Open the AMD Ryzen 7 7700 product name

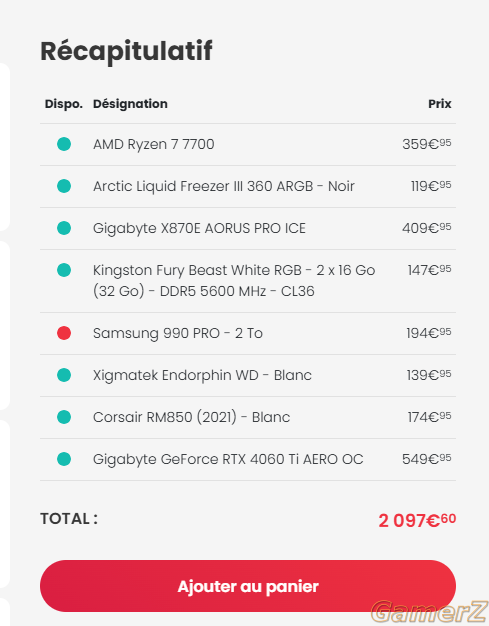[x=154, y=144]
